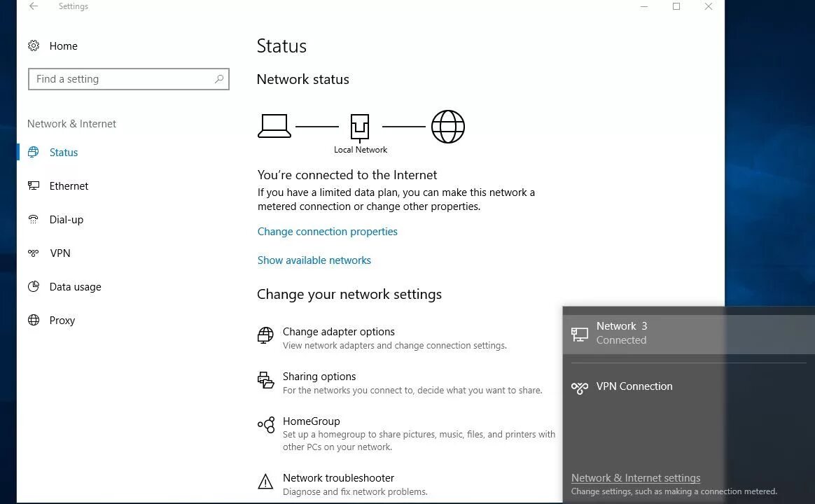
Task: Open Data usage pie icon
Action: (34, 286)
